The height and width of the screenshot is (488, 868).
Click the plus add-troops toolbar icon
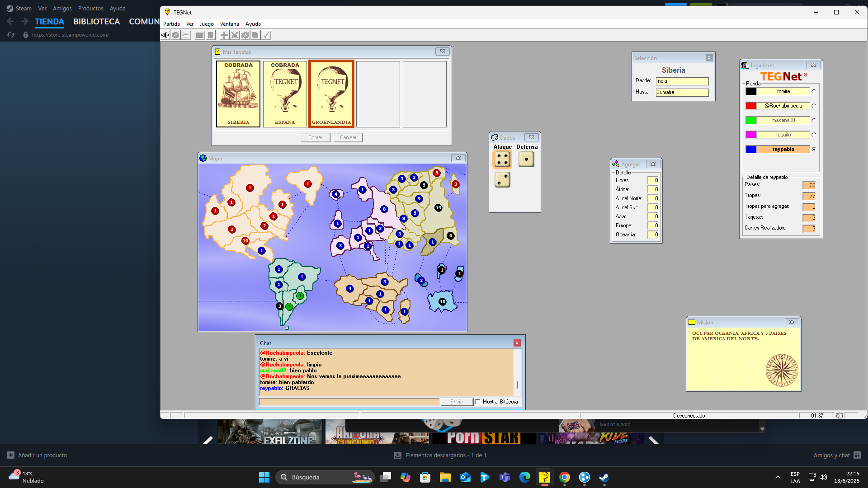pos(224,35)
